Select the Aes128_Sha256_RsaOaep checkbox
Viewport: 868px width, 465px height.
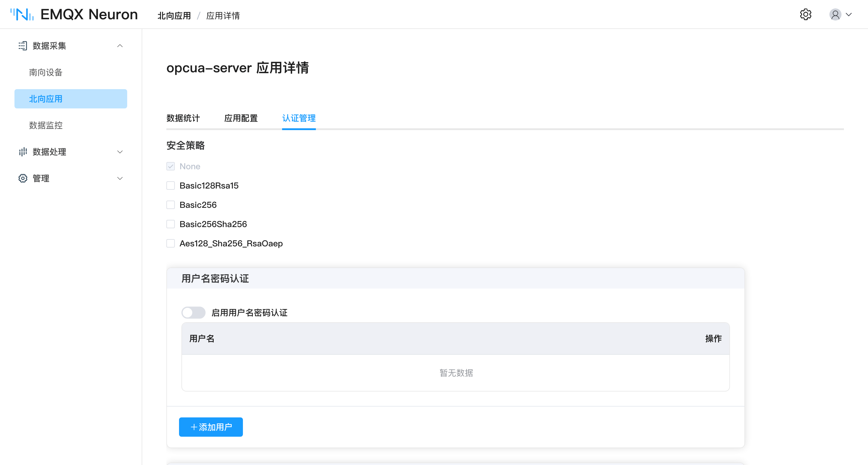click(171, 243)
